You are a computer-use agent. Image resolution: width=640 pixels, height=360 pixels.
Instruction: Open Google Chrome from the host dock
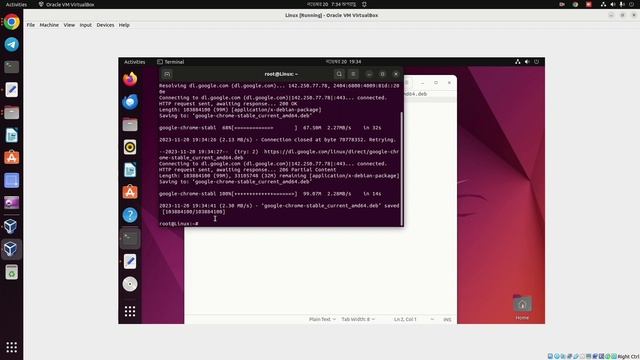11,22
